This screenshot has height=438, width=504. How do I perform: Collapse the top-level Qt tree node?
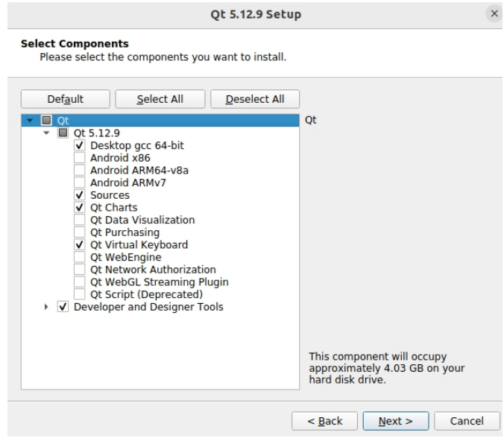pos(30,121)
